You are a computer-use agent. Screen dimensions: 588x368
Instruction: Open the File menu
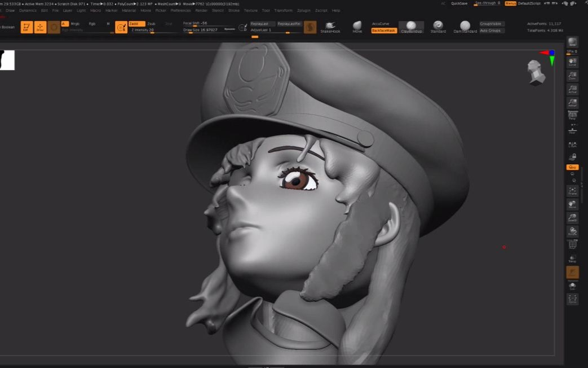pos(55,11)
